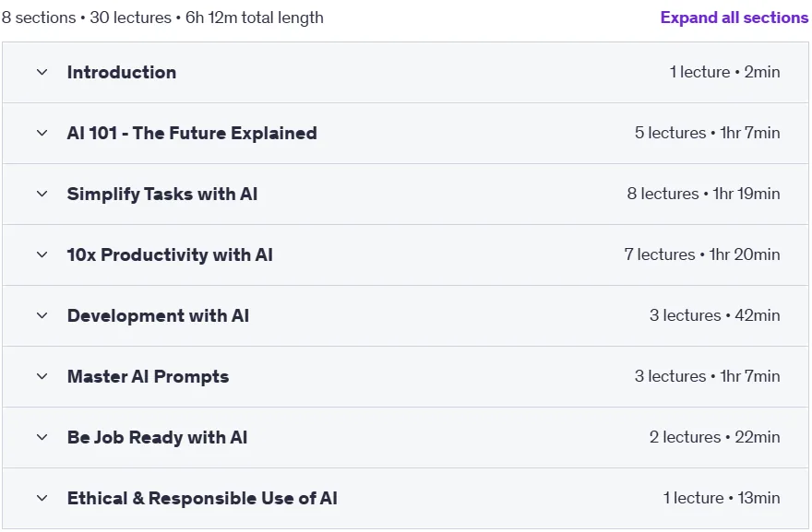Open Development with AI heading
Screen dimensions: 812x532
tap(158, 315)
